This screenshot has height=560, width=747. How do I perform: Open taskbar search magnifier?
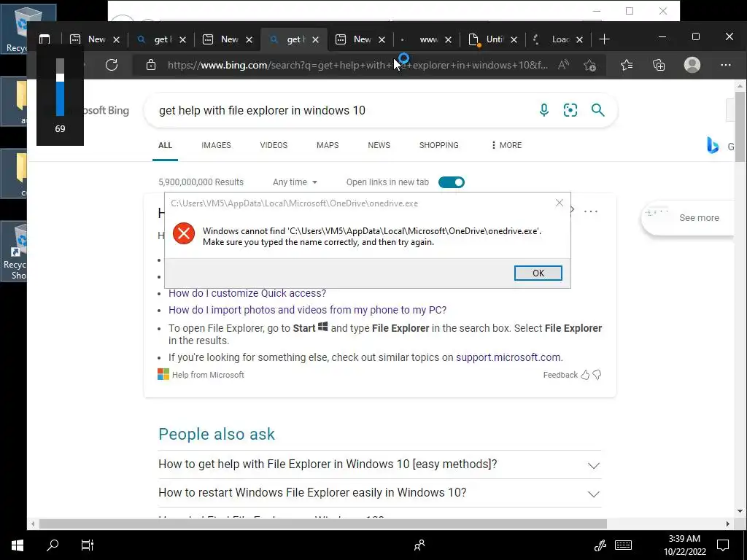53,545
